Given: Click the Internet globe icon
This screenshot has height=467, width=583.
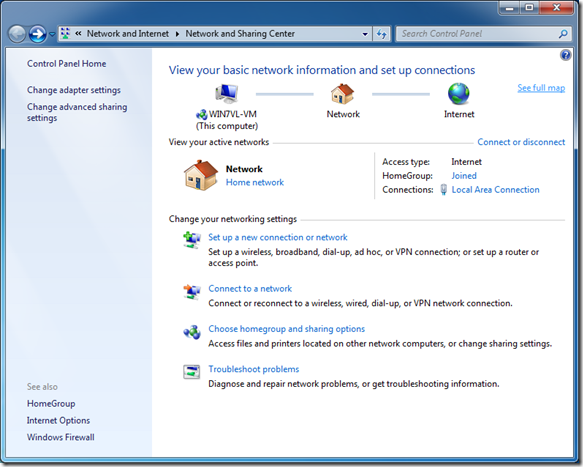Looking at the screenshot, I should tap(458, 93).
